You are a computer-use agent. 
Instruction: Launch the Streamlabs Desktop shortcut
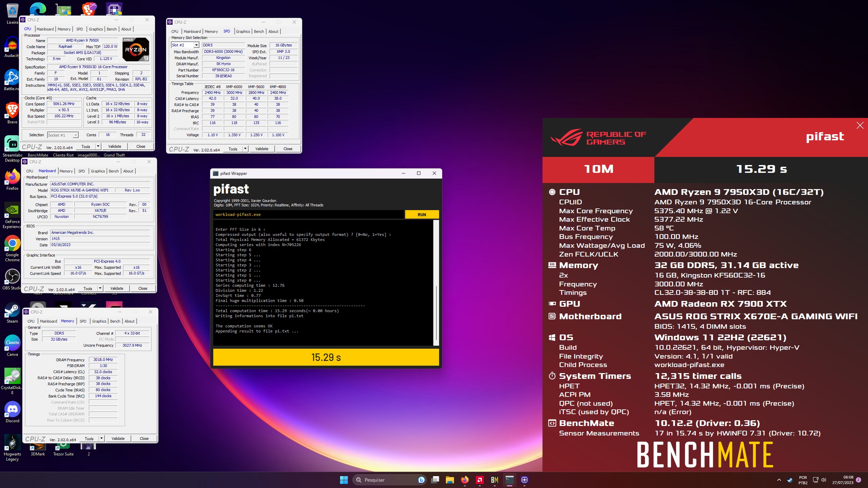(x=12, y=148)
